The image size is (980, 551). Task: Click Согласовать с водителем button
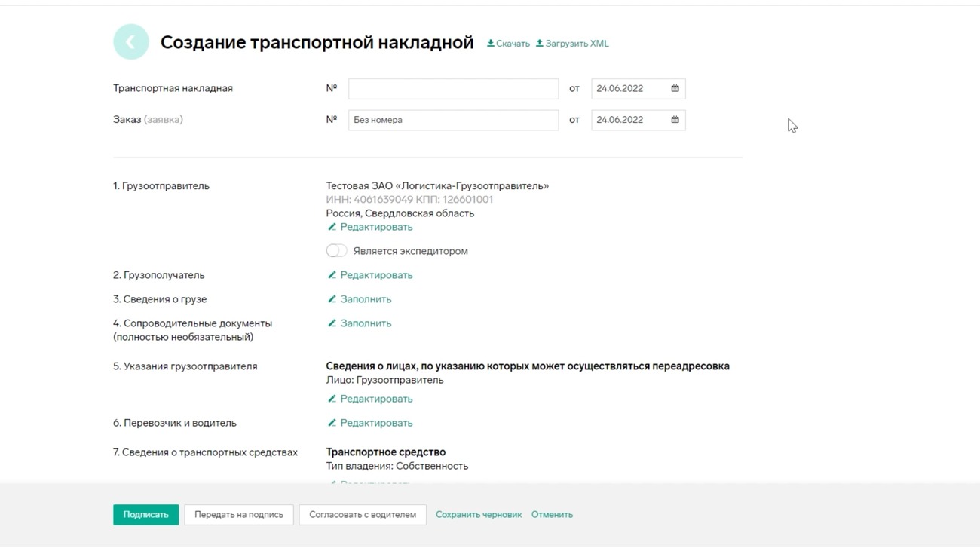(363, 515)
